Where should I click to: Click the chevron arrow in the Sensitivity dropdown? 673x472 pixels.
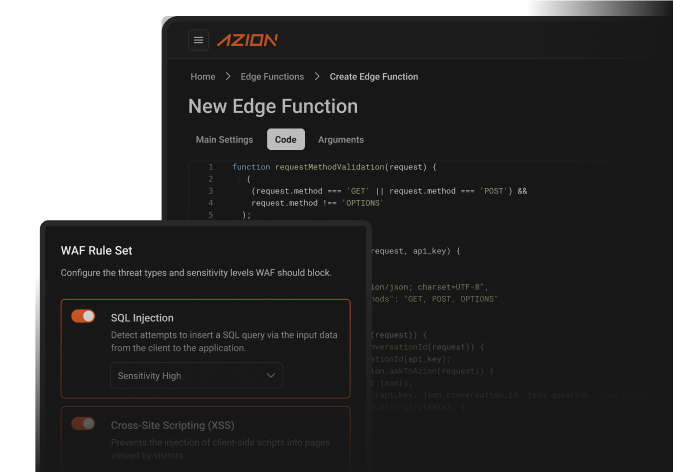click(271, 375)
